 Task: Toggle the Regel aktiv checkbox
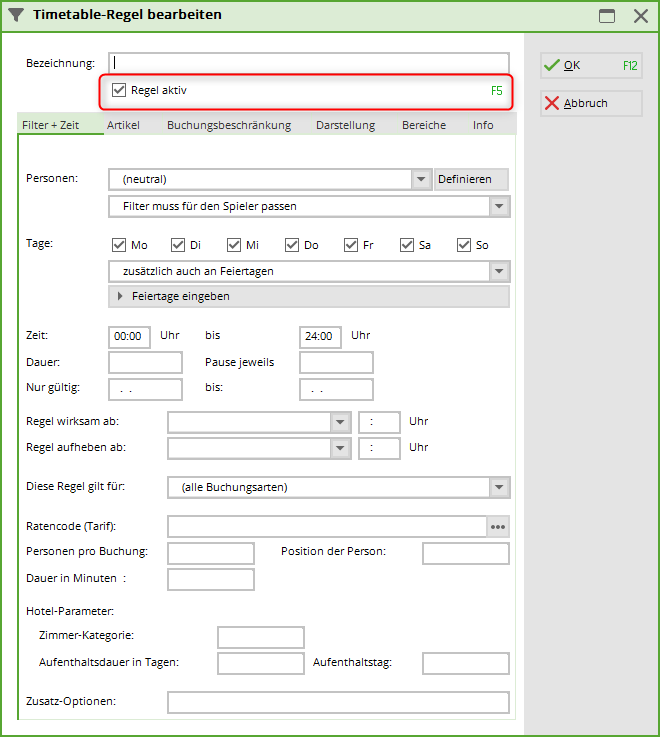click(x=119, y=90)
